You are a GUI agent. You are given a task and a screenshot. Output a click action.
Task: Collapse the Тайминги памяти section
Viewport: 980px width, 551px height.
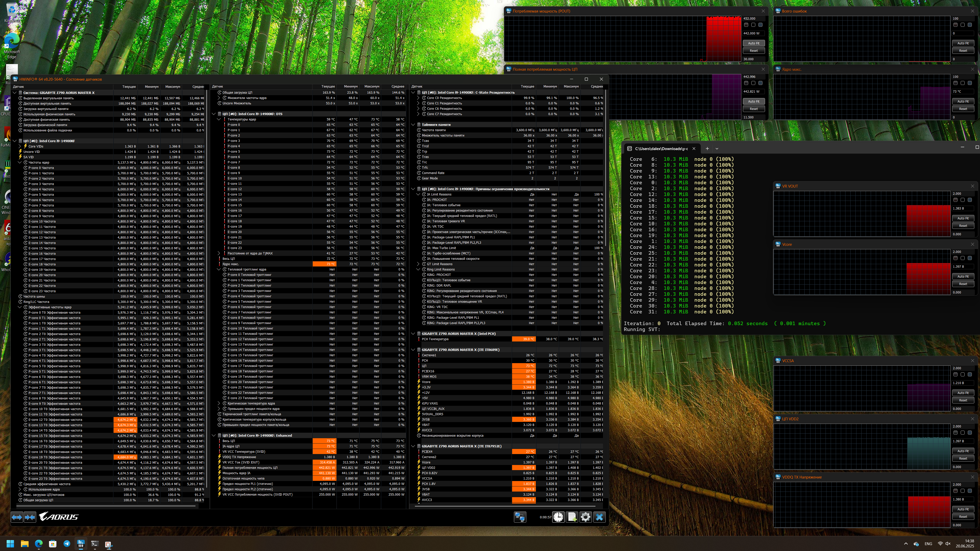pyautogui.click(x=413, y=125)
